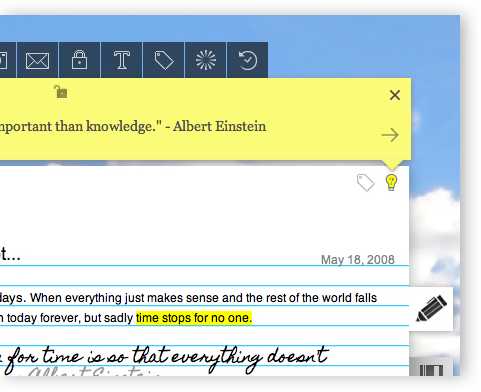Image resolution: width=481 pixels, height=392 pixels.
Task: Click the starburst icon in toolbar
Action: click(206, 60)
